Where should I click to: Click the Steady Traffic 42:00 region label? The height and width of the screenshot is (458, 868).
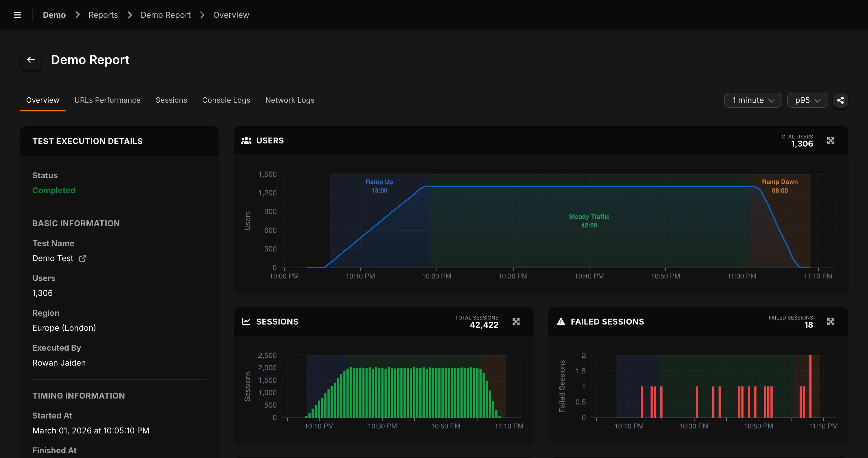589,221
